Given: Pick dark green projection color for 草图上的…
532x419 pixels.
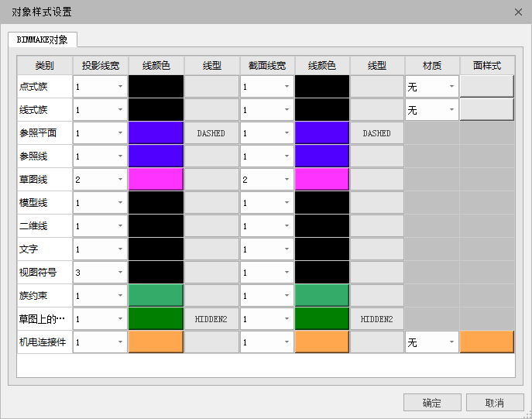Looking at the screenshot, I should click(x=156, y=319).
